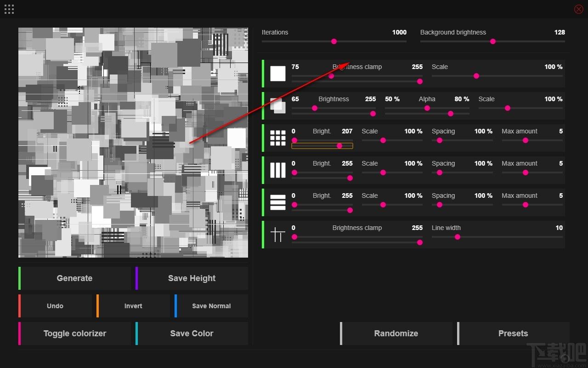This screenshot has height=368, width=588.
Task: Click the Alpha label in transparent squares row
Action: click(x=427, y=99)
